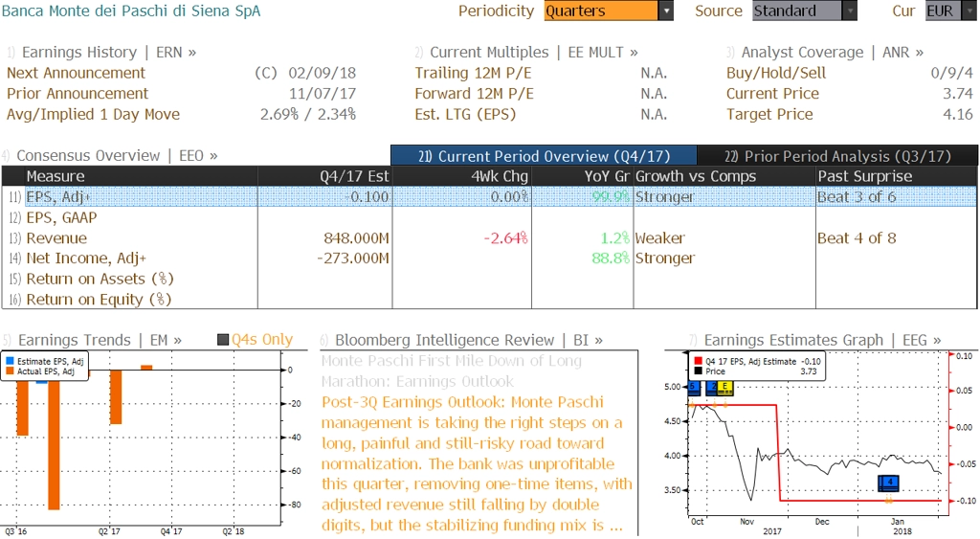The image size is (980, 539).
Task: Click the yellow 'E' earnings marker on graph
Action: pos(725,388)
